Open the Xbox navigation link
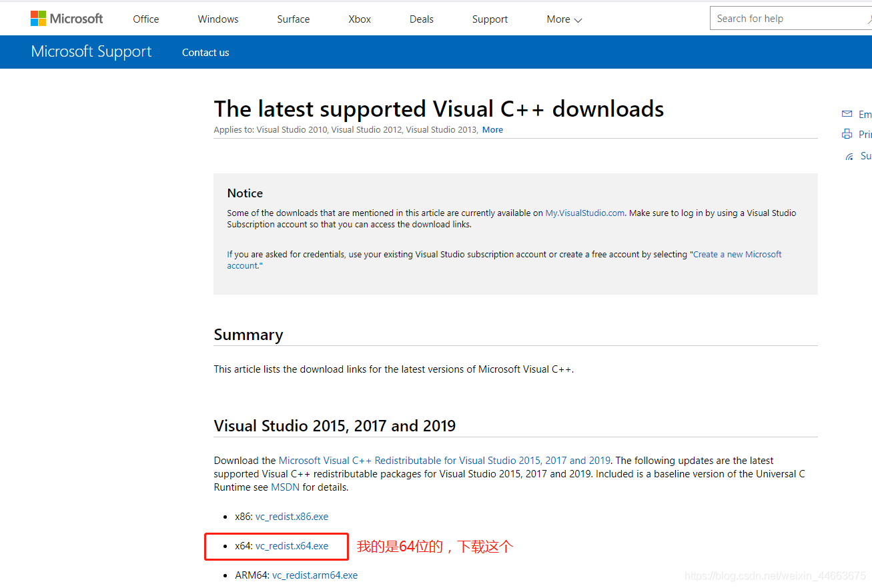Image resolution: width=872 pixels, height=588 pixels. tap(360, 19)
